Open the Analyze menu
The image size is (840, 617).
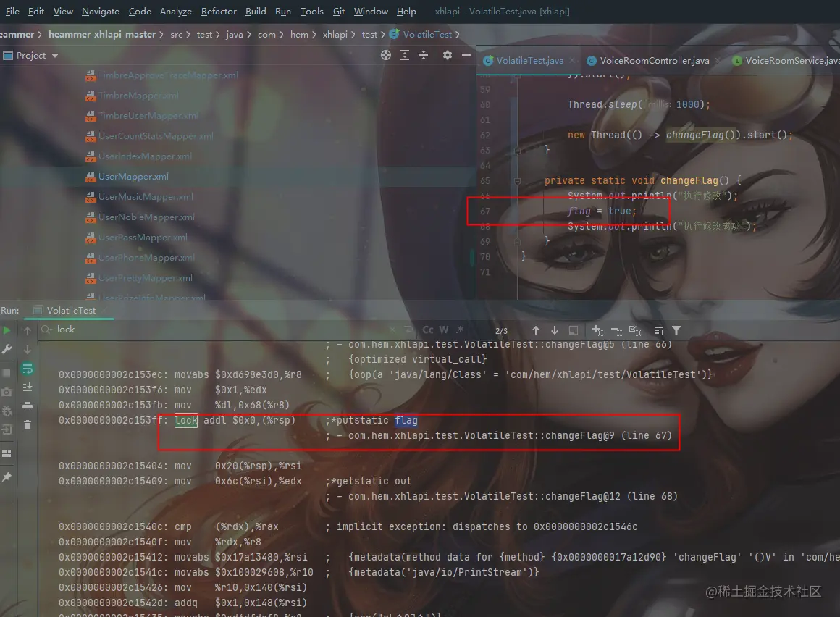point(176,12)
